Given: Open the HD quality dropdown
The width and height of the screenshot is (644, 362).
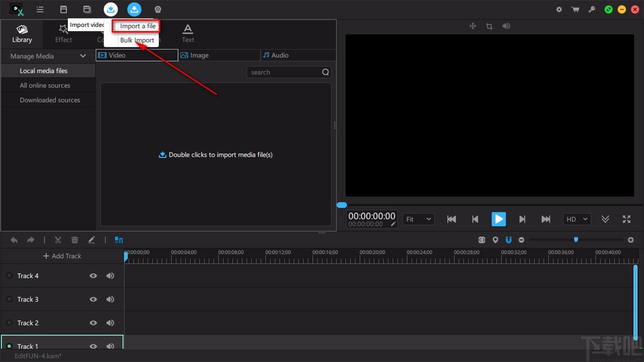Looking at the screenshot, I should (577, 219).
